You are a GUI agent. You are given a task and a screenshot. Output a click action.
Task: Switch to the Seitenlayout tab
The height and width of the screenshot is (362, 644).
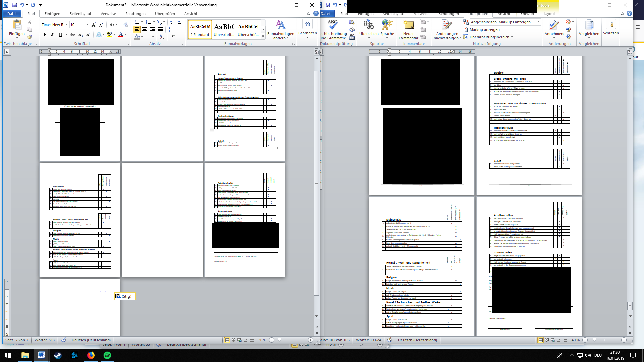80,14
